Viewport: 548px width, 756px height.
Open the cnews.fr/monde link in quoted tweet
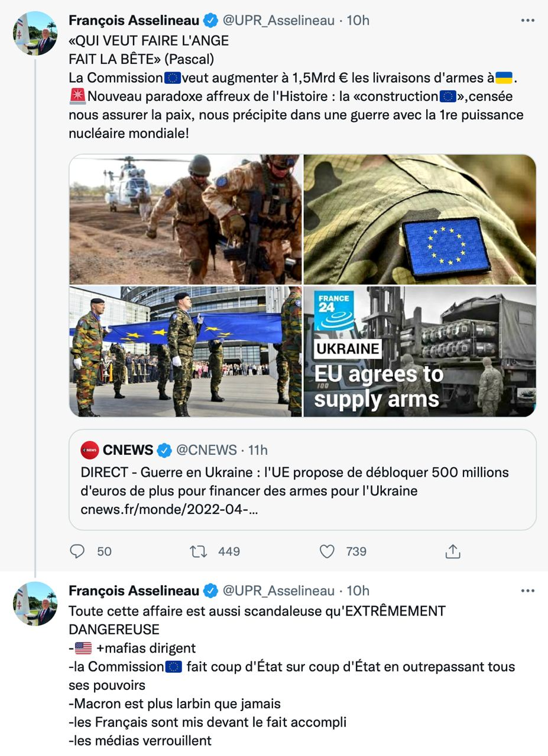coord(169,509)
